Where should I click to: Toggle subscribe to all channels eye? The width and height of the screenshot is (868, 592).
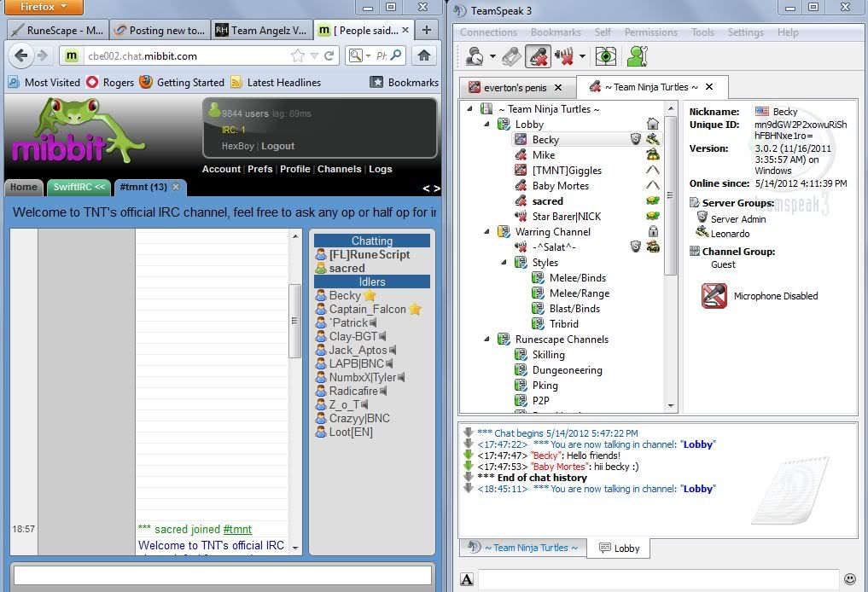[606, 56]
